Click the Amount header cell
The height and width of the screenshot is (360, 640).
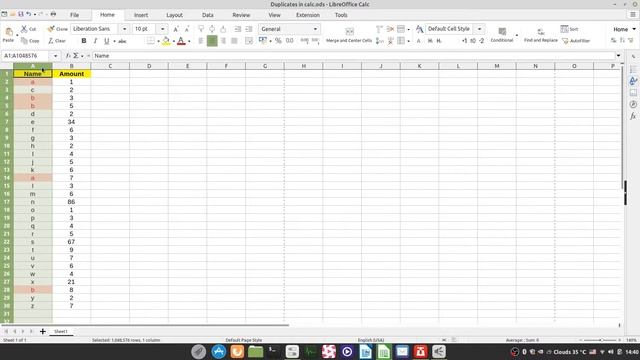click(71, 74)
